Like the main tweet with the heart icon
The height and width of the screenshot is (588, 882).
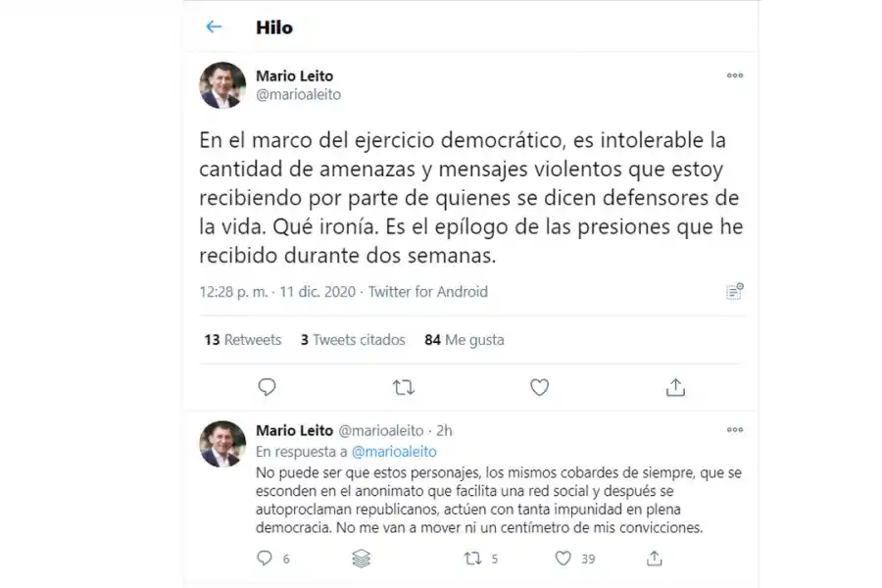point(539,387)
